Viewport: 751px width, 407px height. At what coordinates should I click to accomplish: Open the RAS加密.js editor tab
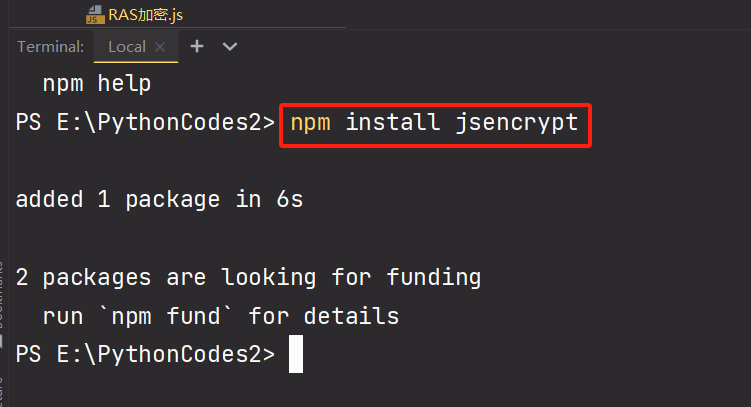tap(135, 15)
